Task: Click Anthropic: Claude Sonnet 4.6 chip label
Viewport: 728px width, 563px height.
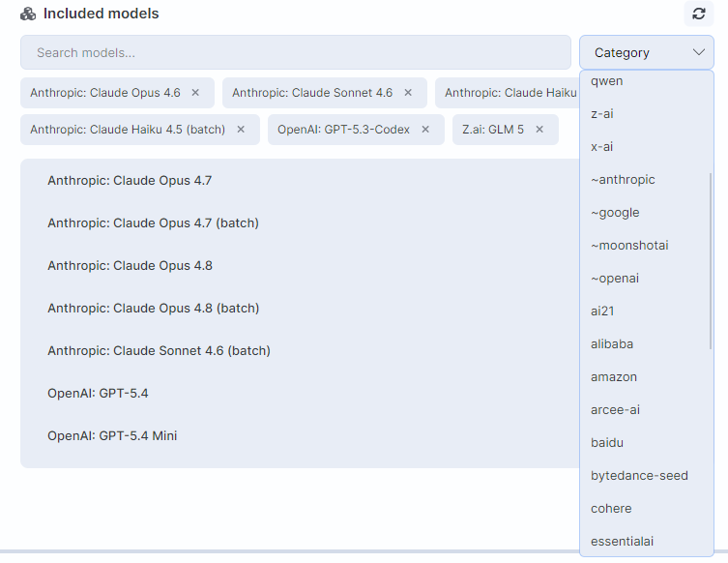Action: pyautogui.click(x=312, y=93)
